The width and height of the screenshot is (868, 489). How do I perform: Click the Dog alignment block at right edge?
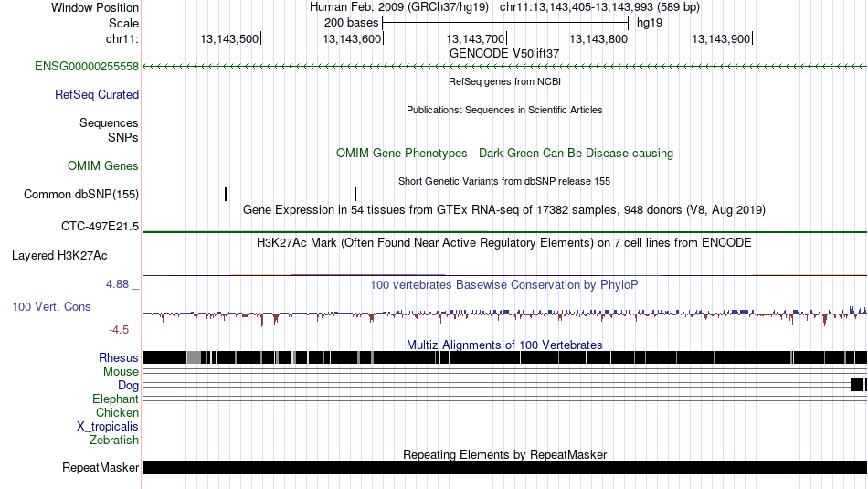859,385
